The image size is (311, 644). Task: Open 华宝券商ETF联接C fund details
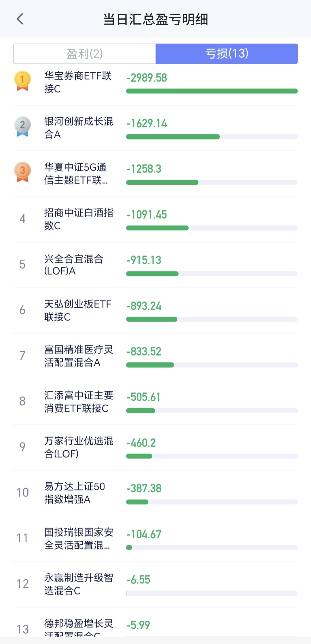78,82
